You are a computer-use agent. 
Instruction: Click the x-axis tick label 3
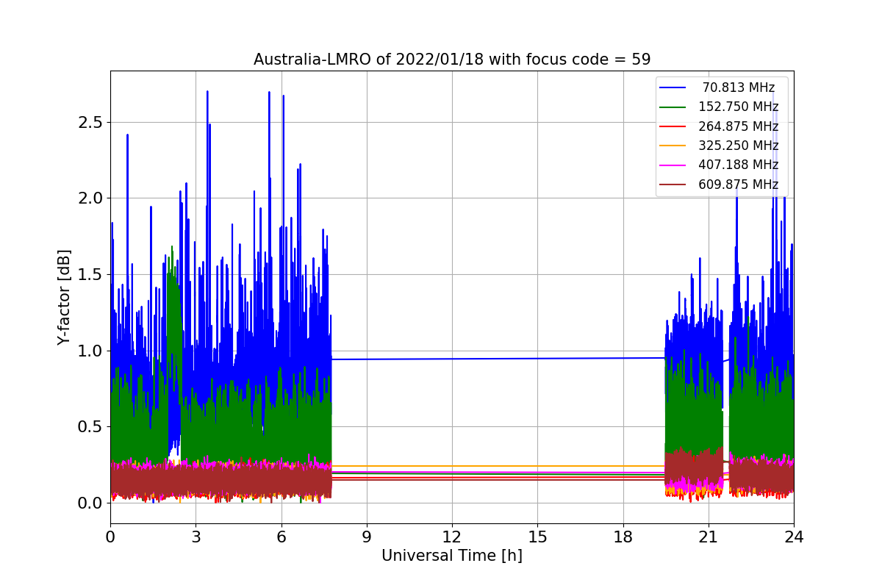[196, 537]
